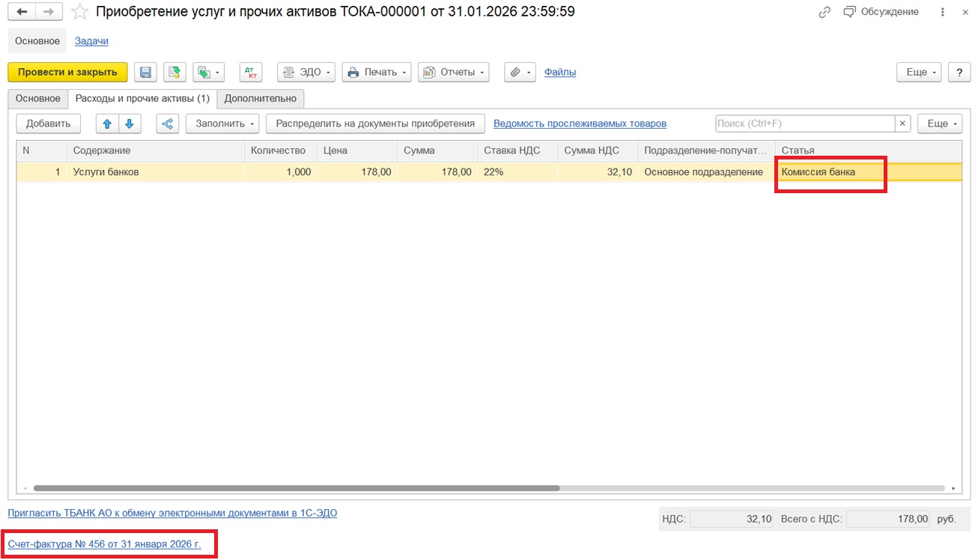975x560 pixels.
Task: Expand the ЭДО dropdown menu
Action: 306,72
